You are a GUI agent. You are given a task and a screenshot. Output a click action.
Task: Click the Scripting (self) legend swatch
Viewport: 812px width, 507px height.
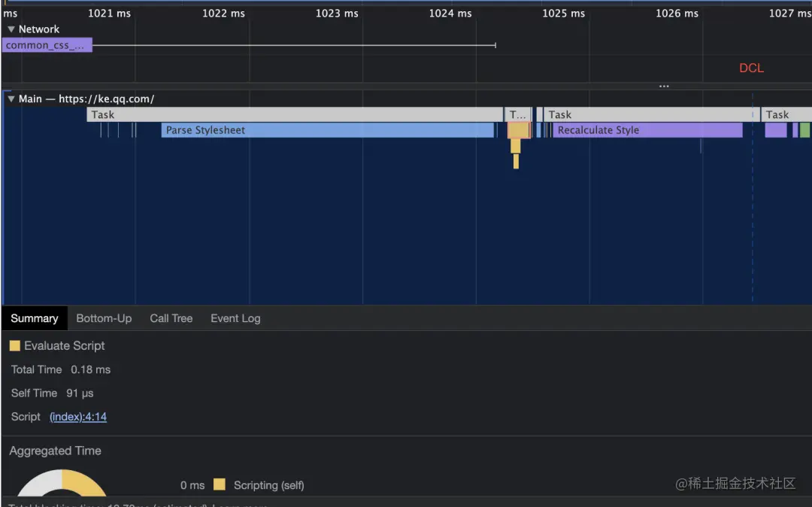click(220, 484)
